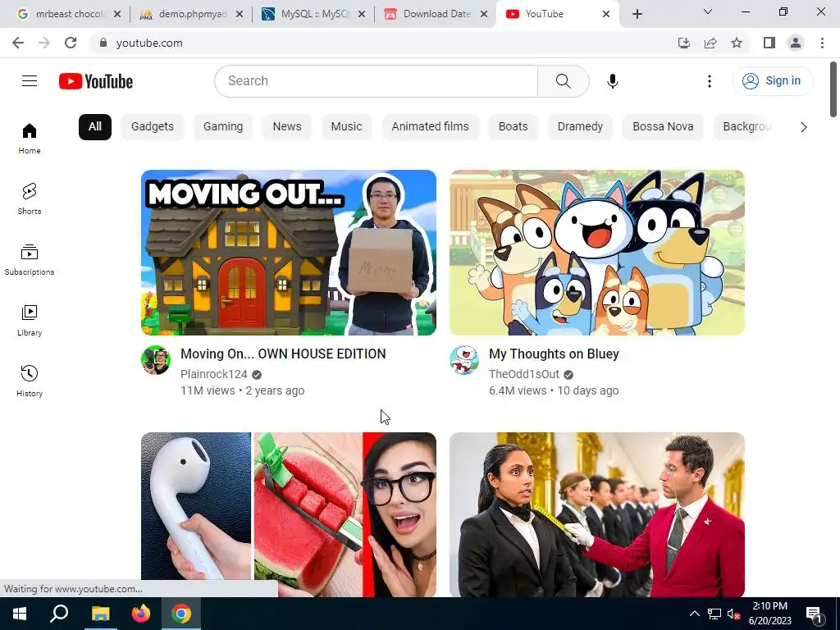Bookmark this tab star icon
840x630 pixels.
point(737,43)
